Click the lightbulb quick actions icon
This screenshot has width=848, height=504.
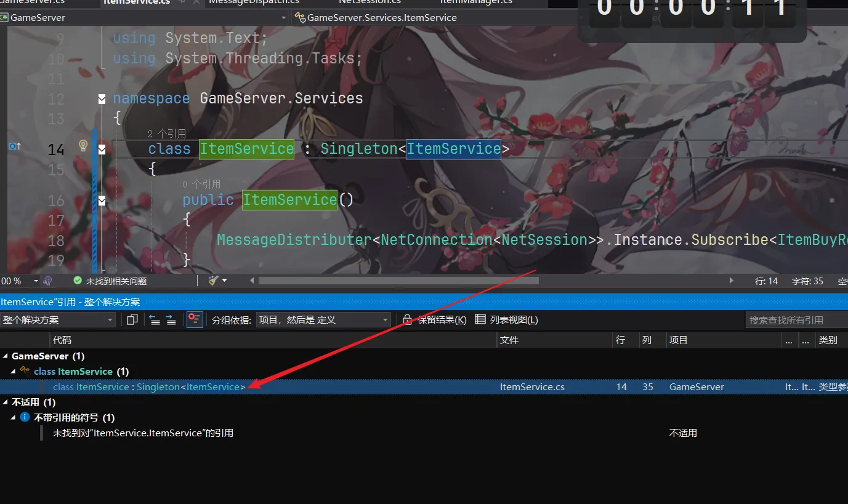(x=83, y=145)
